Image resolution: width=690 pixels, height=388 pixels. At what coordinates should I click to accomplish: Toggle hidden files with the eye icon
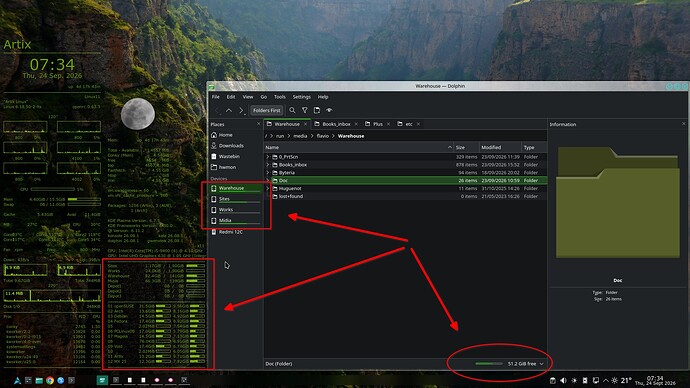pyautogui.click(x=329, y=110)
